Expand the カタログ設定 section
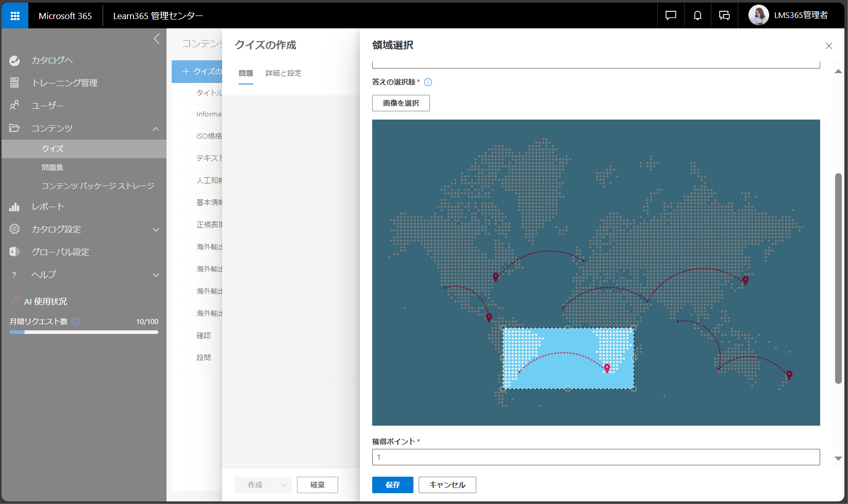 pyautogui.click(x=156, y=229)
